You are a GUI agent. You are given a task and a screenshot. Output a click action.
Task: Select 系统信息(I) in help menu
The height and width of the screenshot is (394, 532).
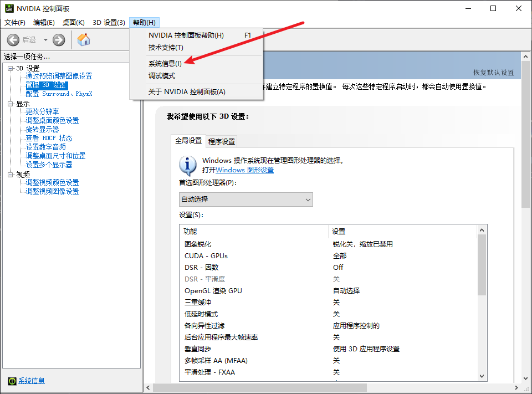pyautogui.click(x=196, y=64)
